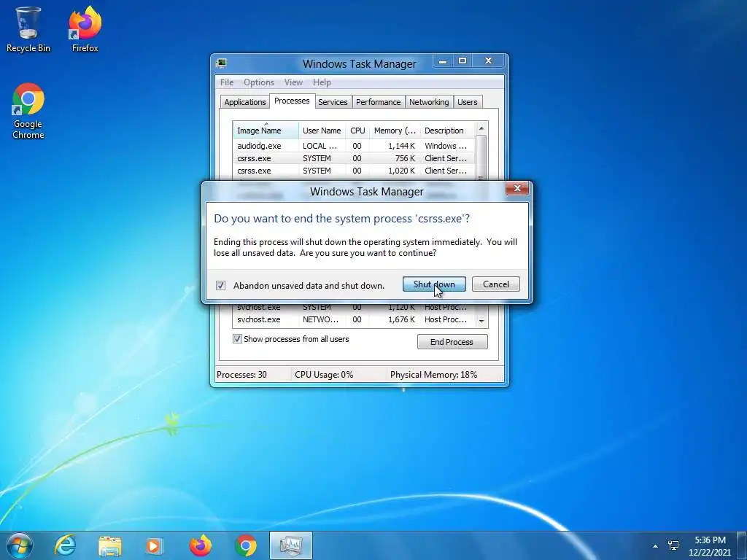Launch Internet Explorer from the taskbar

point(65,545)
